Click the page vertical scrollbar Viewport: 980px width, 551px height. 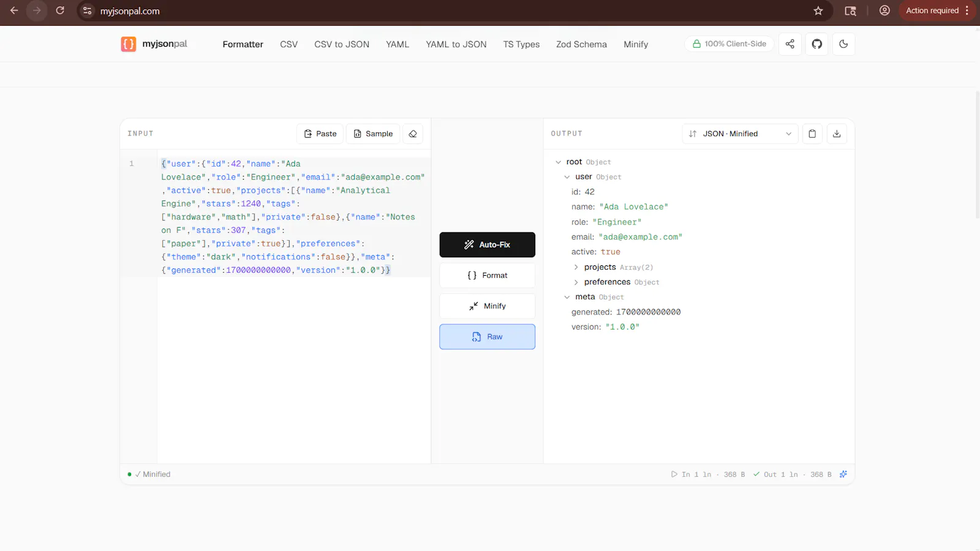pos(977,154)
